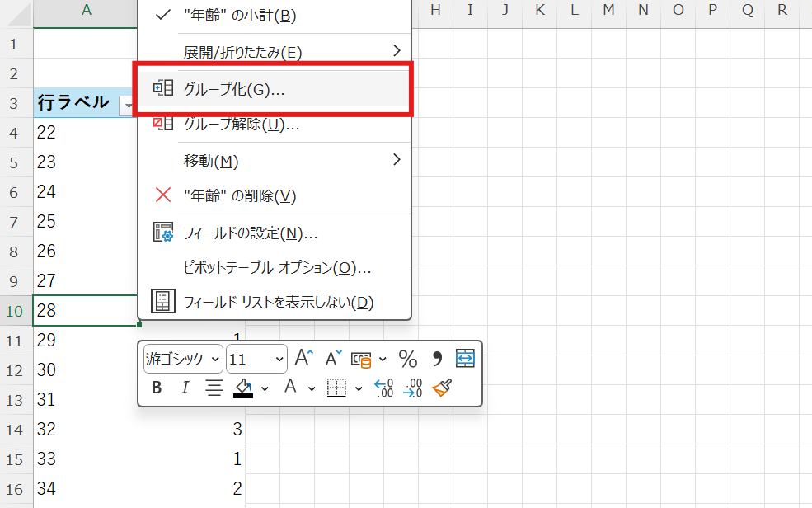Apply Percent Style from the mini toolbar
This screenshot has width=812, height=508.
coord(407,358)
